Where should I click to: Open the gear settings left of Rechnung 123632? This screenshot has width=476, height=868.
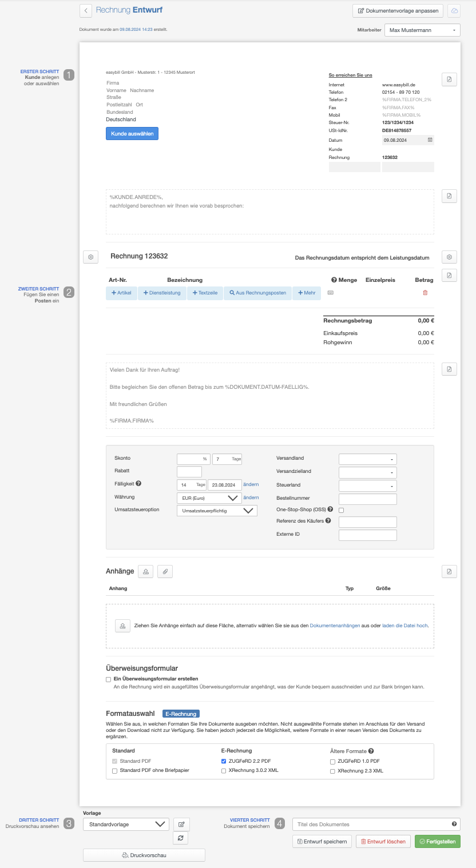tap(90, 257)
